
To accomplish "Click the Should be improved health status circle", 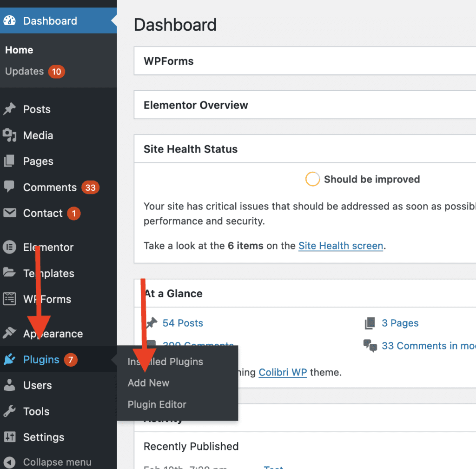I will tap(312, 179).
